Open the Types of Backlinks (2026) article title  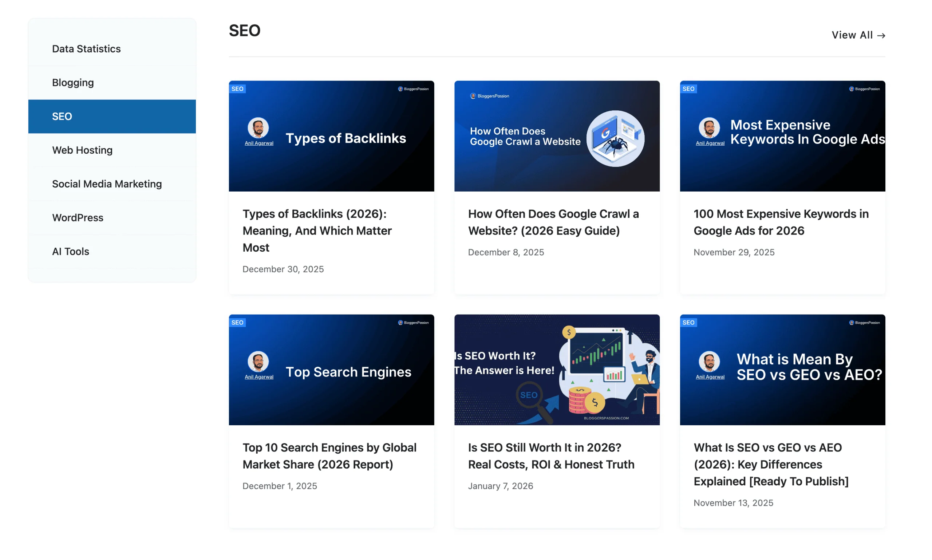(x=317, y=230)
